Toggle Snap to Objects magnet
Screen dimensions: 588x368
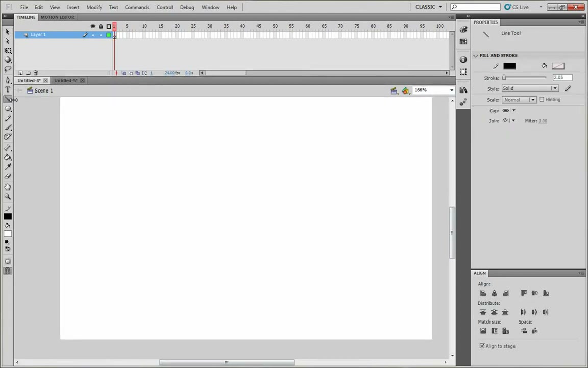pos(8,271)
